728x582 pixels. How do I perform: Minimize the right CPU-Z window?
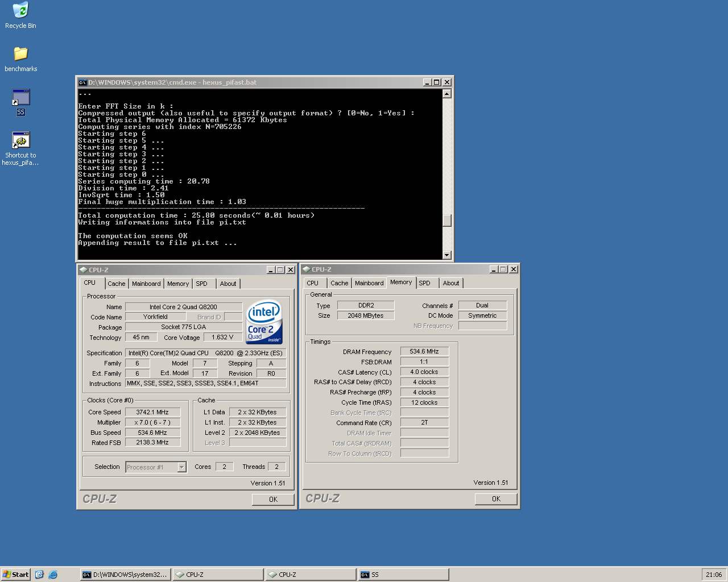coord(494,269)
